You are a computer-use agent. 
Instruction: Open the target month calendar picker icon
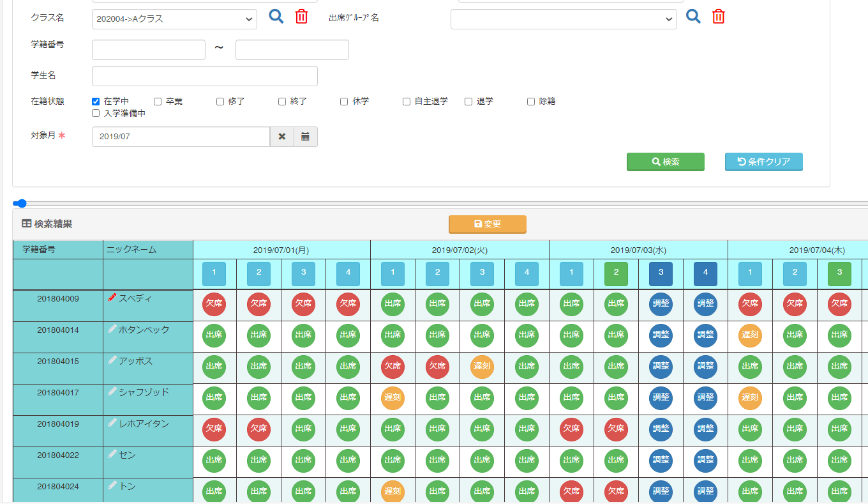[x=306, y=137]
